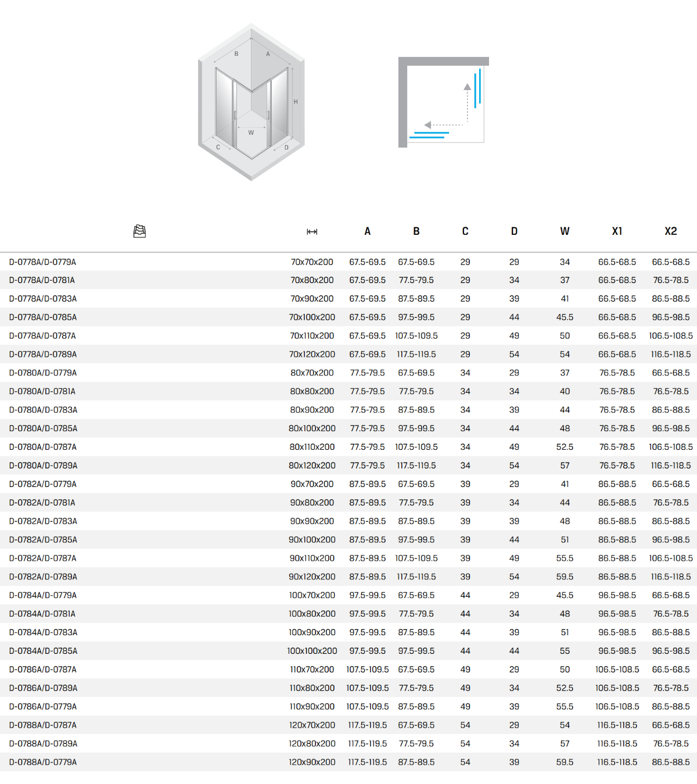
Task: Click the left-pointing gray arrow in door diagram
Action: point(428,125)
